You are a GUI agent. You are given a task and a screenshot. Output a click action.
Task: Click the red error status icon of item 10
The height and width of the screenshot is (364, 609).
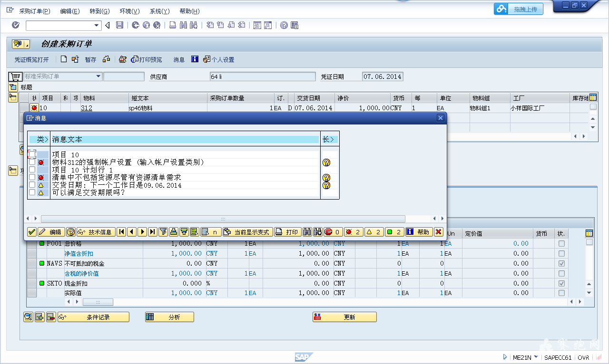tap(34, 108)
